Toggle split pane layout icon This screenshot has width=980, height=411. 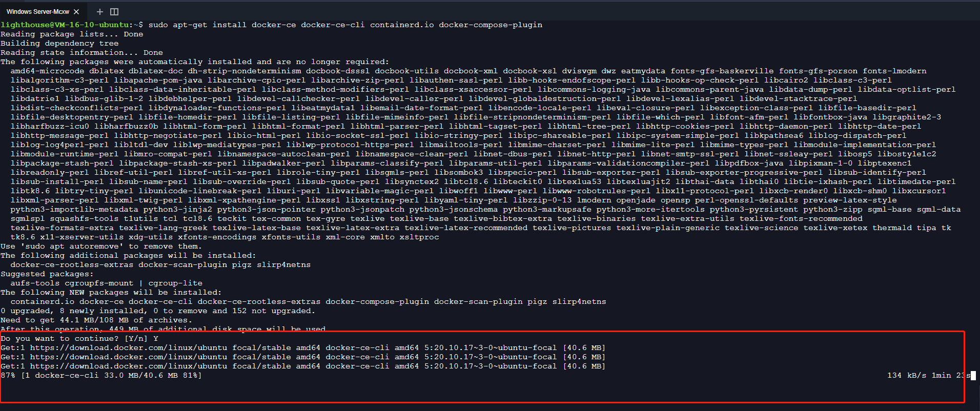point(114,11)
